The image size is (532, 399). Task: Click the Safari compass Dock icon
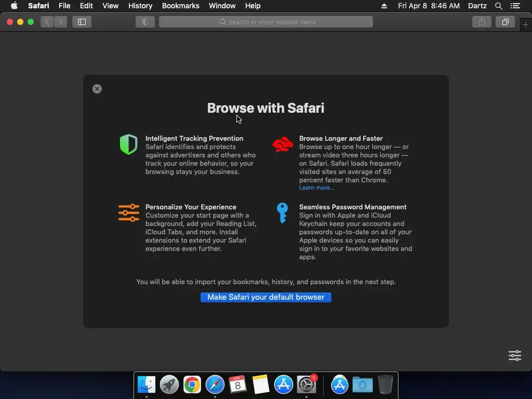tap(215, 384)
